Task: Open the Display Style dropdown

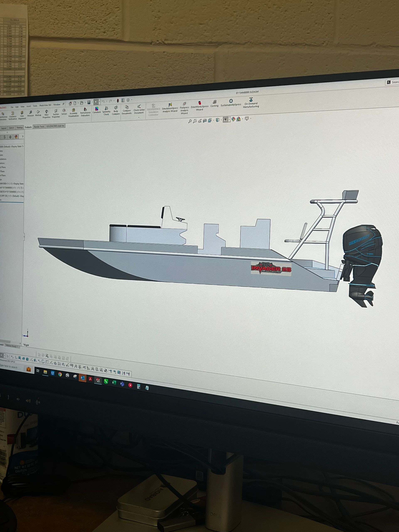Action: pyautogui.click(x=221, y=120)
